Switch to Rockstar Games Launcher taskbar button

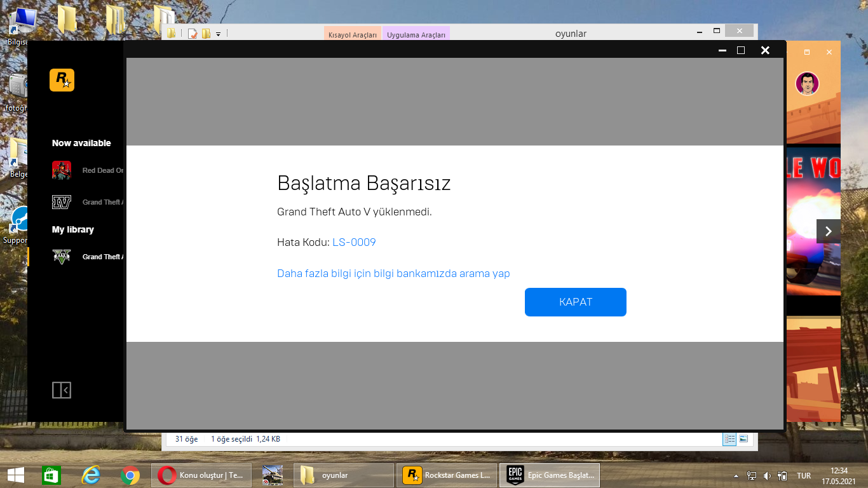[x=447, y=475]
